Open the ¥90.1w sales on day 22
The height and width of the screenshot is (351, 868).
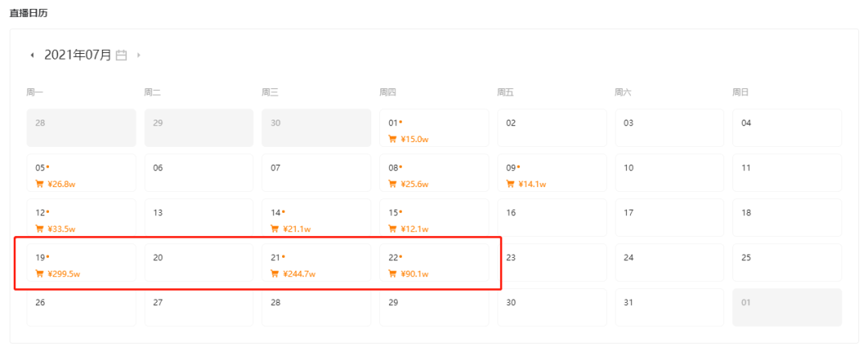[415, 274]
